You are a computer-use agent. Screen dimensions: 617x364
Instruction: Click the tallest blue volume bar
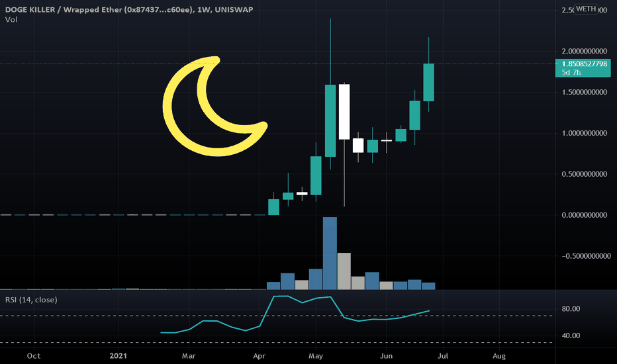(x=330, y=253)
